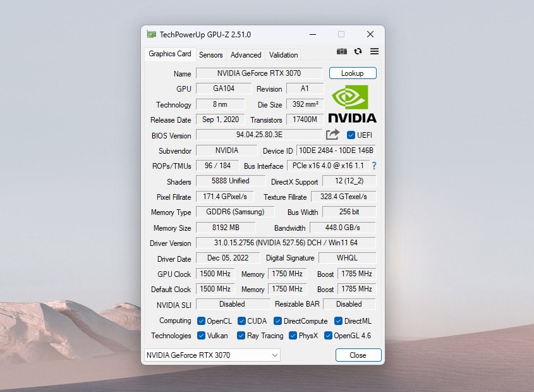Open the Advanced tab
This screenshot has width=534, height=392.
(246, 55)
